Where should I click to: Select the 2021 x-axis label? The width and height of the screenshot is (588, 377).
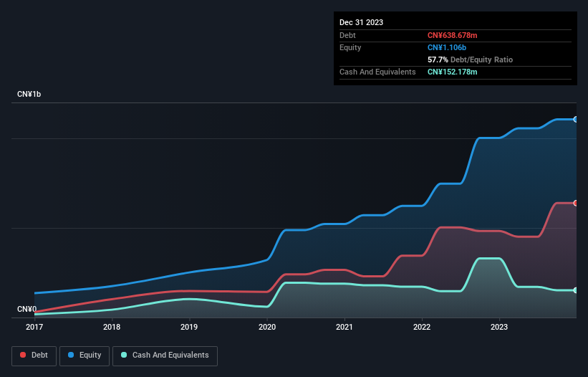(x=344, y=327)
